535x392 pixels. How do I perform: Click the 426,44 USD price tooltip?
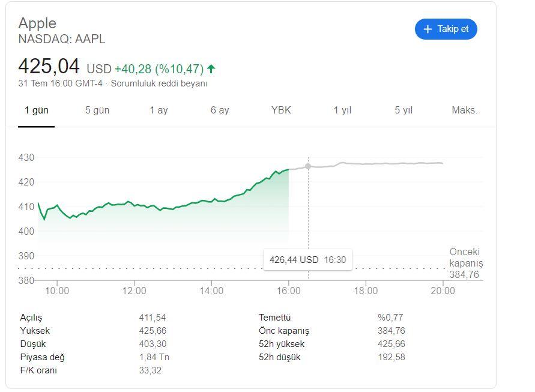pyautogui.click(x=307, y=260)
